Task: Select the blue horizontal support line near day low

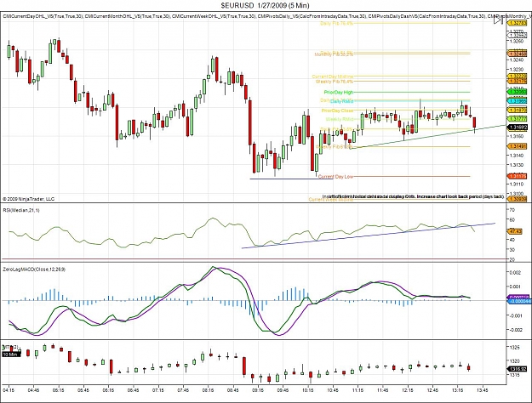Action: point(292,179)
